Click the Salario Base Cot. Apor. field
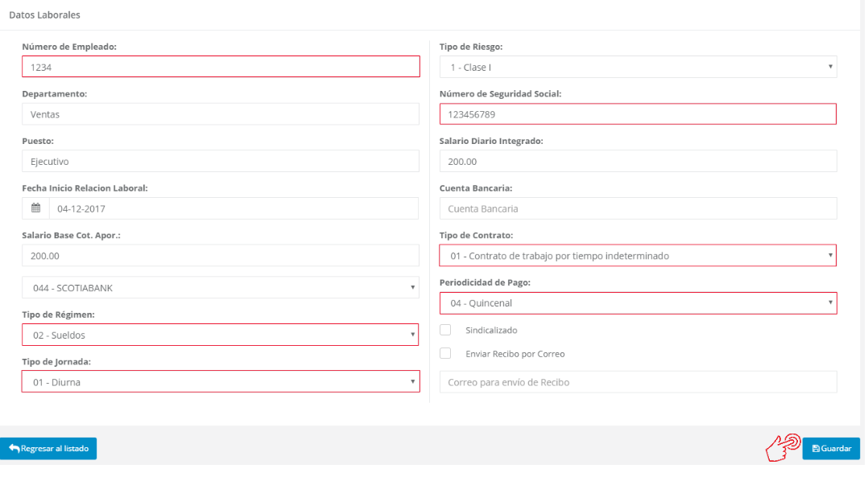 (x=220, y=256)
